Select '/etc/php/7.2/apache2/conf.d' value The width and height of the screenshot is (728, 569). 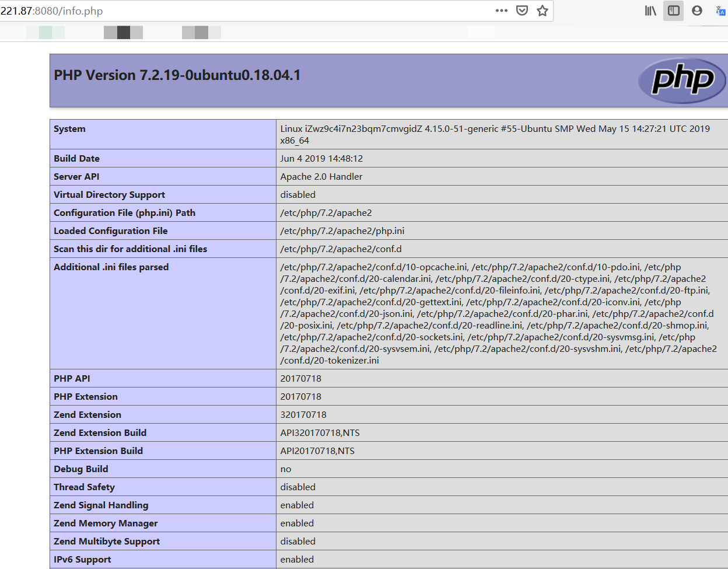pos(341,249)
